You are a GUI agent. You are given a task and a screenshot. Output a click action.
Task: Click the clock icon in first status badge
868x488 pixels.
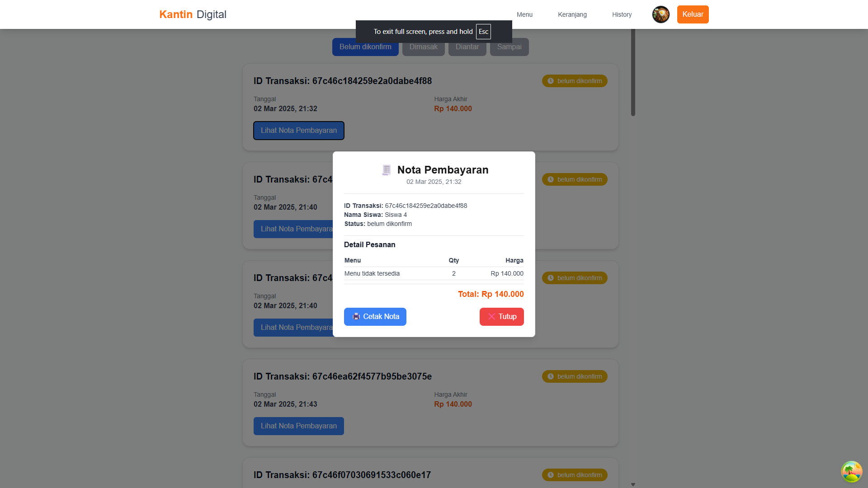point(551,81)
